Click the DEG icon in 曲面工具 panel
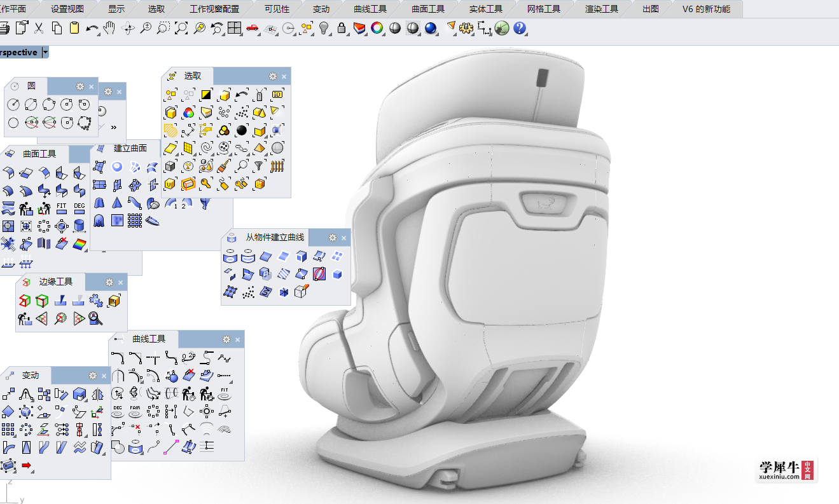839x504 pixels. [80, 208]
